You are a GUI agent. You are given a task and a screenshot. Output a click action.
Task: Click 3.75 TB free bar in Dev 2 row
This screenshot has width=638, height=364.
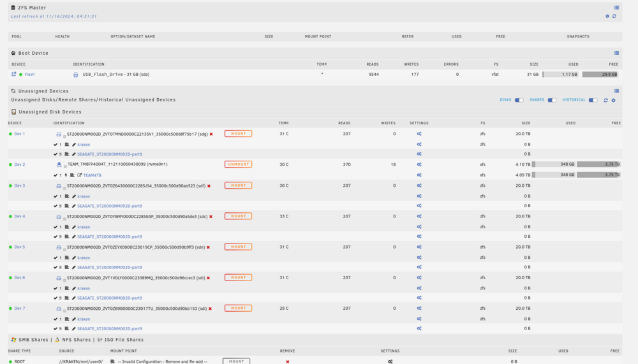[x=598, y=164]
